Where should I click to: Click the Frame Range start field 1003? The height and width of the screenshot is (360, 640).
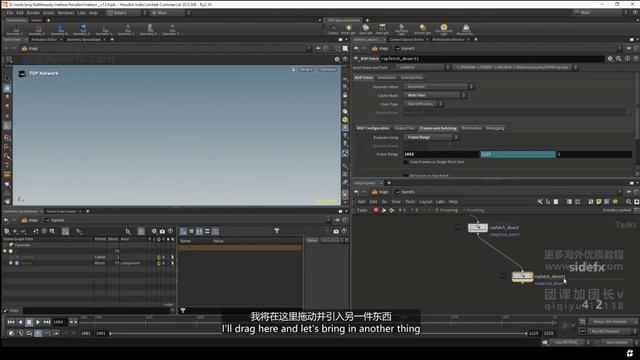pos(441,154)
